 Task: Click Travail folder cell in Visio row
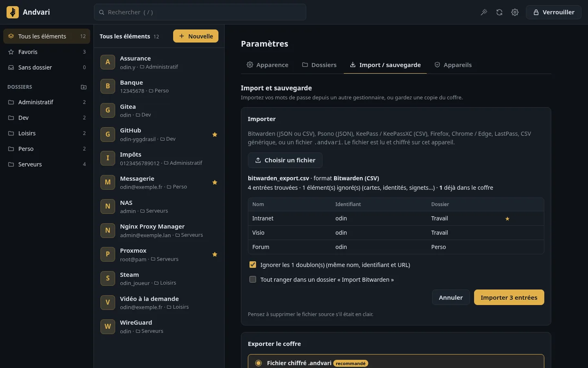[x=439, y=233]
